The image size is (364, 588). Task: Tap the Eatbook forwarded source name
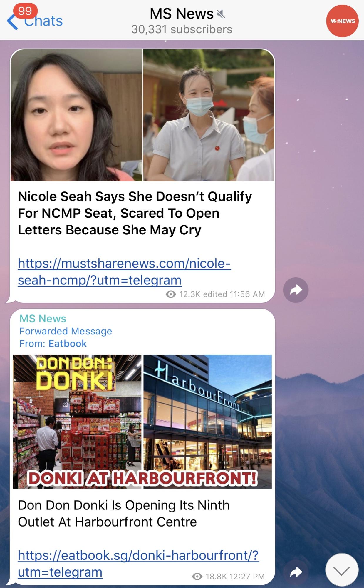(68, 343)
